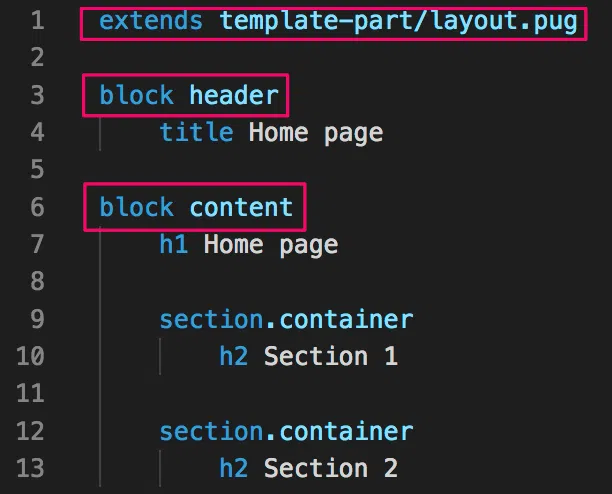Screen dimensions: 612x494
Task: Click line number 13 in the gutter
Action: (x=30, y=468)
